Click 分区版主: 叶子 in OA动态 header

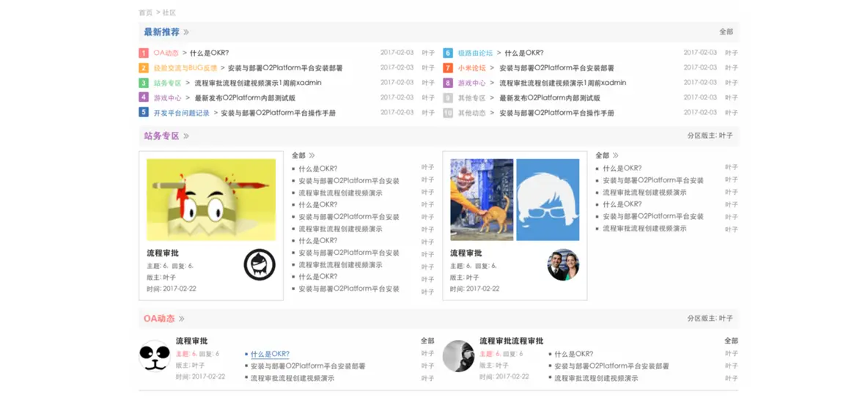point(710,319)
